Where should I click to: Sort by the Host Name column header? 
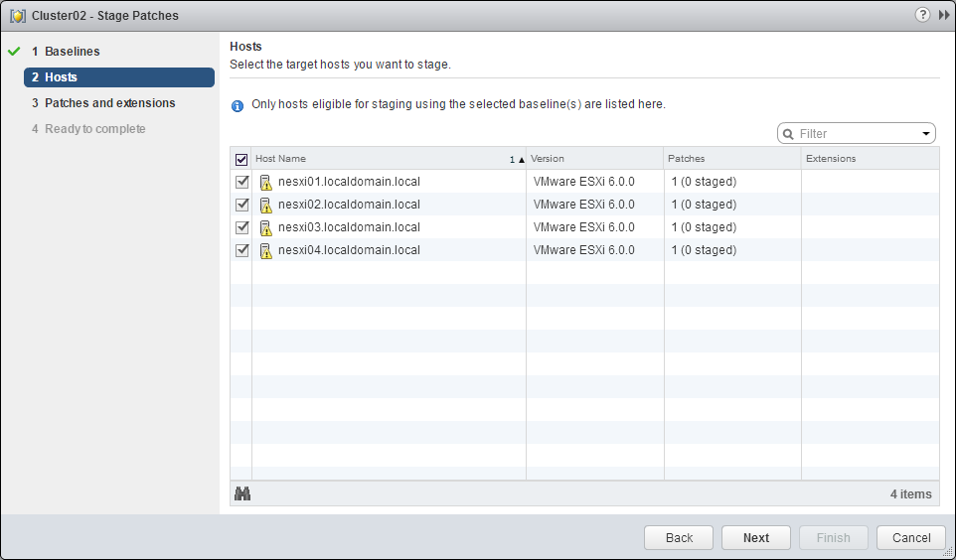(378, 159)
